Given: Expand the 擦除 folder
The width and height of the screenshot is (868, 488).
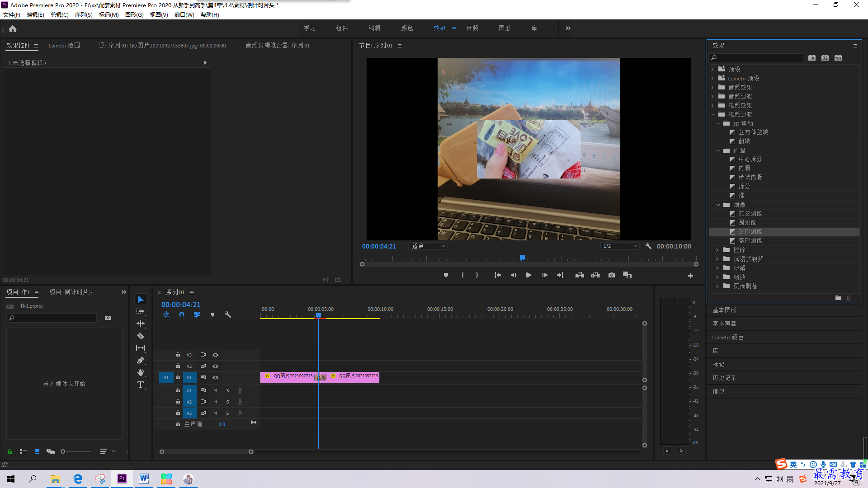Looking at the screenshot, I should pyautogui.click(x=717, y=250).
